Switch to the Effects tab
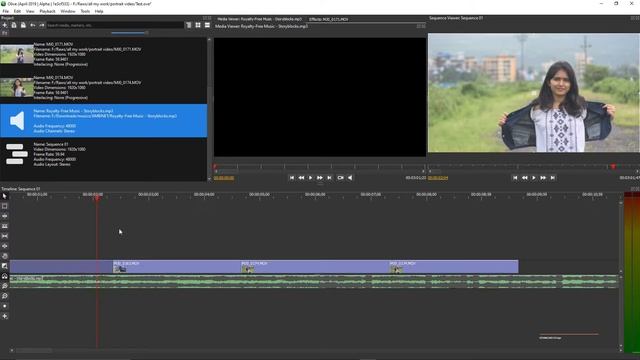640x360 pixels. coord(329,19)
